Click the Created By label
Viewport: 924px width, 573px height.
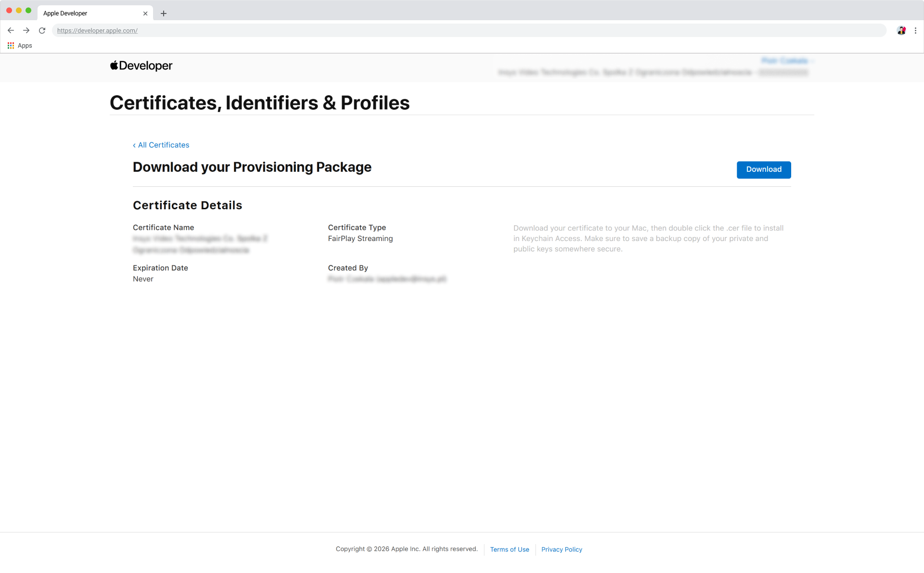point(348,268)
